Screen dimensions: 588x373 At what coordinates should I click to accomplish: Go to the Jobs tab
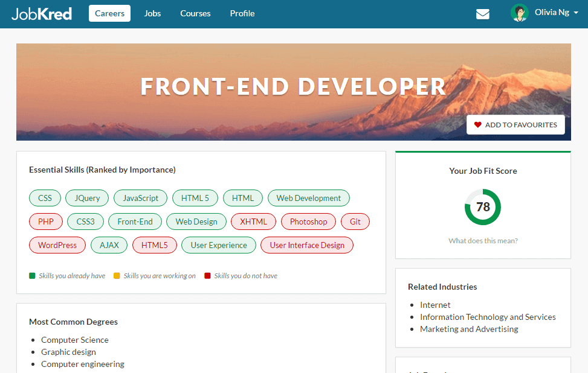point(152,13)
